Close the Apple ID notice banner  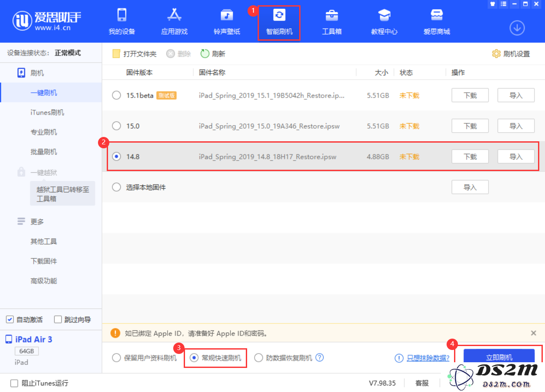534,333
